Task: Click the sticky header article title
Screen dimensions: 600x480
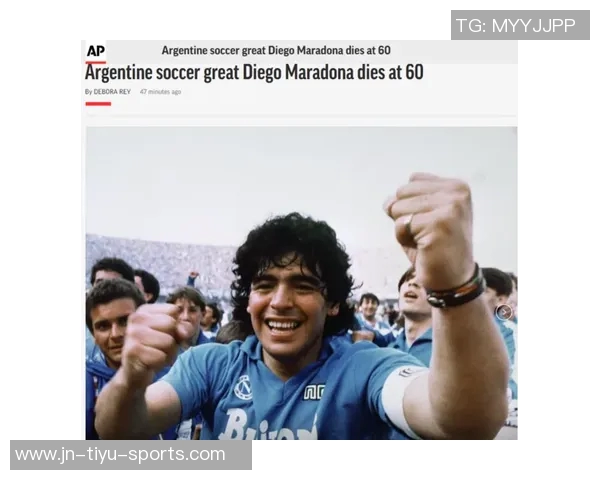Action: (276, 50)
